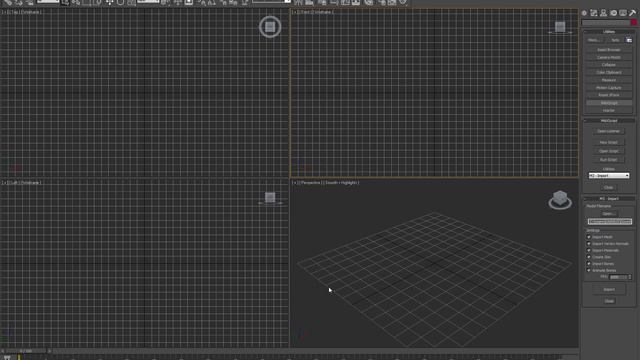Click the Run Script button
This screenshot has height=360, width=640.
click(x=609, y=160)
